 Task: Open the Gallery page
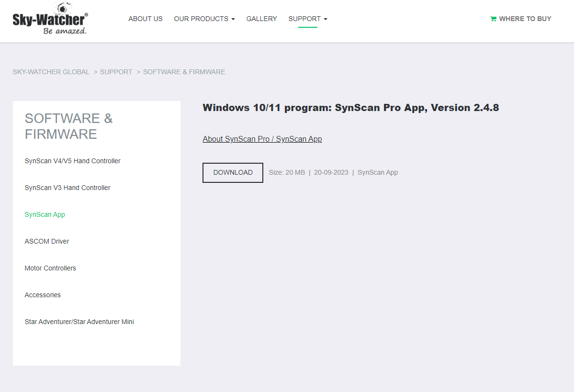[261, 19]
